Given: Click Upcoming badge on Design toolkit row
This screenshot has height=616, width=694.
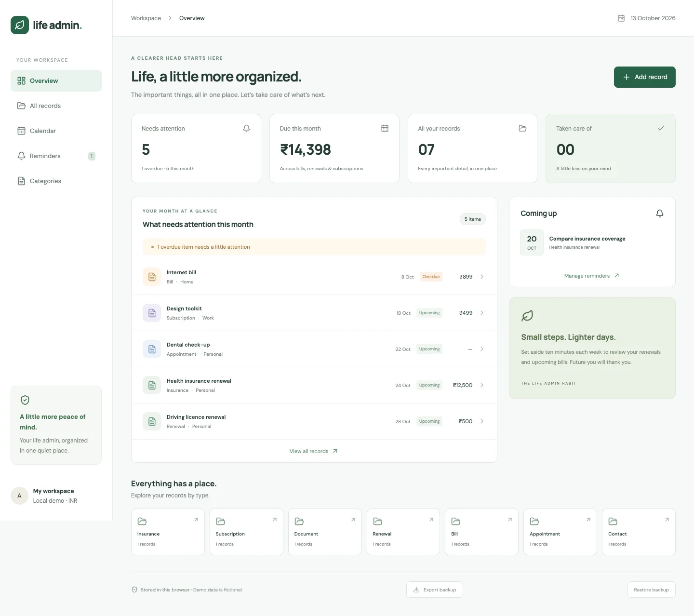Looking at the screenshot, I should (x=429, y=313).
